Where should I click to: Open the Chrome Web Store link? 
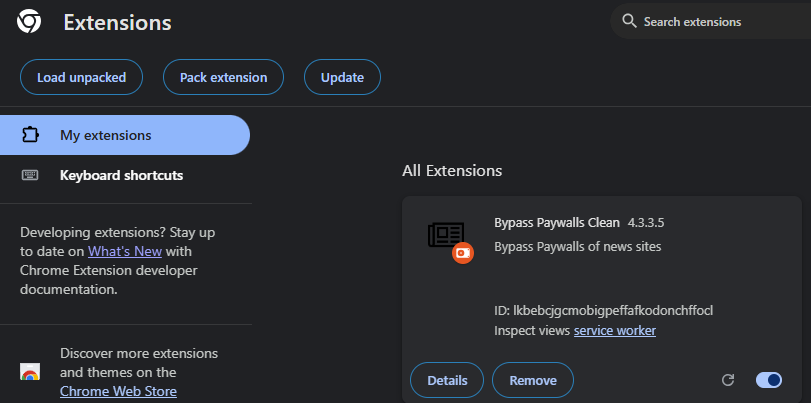tap(118, 391)
